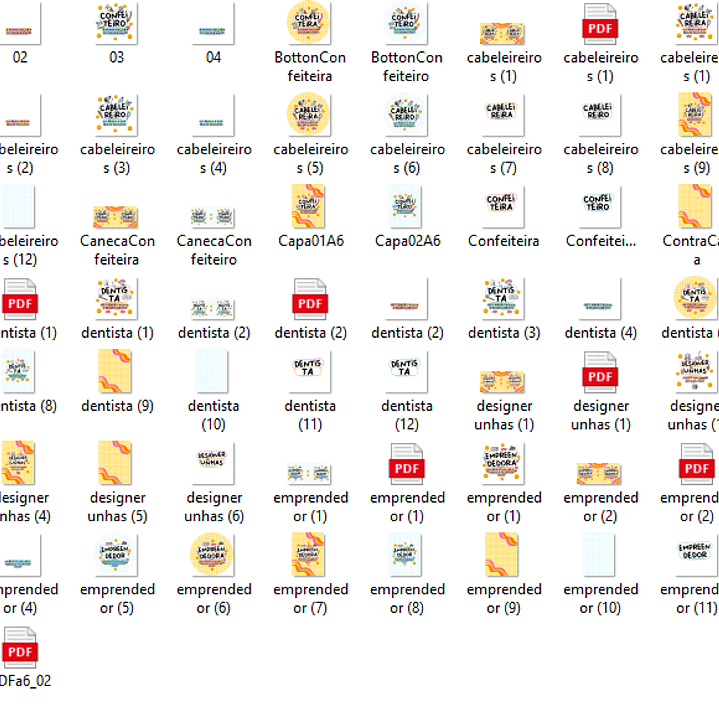The image size is (719, 719).
Task: Choose the cabeleireiros (3) image file
Action: pyautogui.click(x=117, y=116)
